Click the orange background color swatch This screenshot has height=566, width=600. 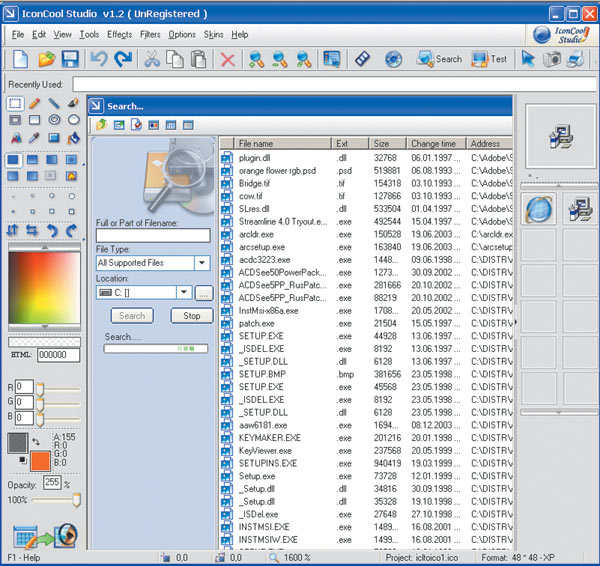click(x=40, y=460)
